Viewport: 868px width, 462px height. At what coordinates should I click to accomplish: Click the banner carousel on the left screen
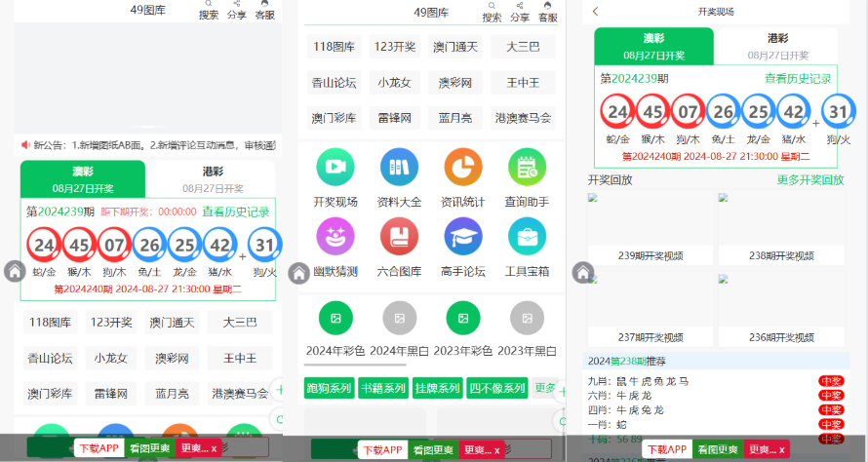click(148, 77)
